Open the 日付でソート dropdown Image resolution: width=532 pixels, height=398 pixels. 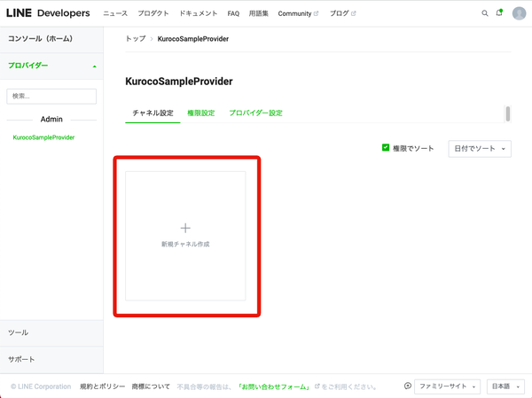[480, 149]
